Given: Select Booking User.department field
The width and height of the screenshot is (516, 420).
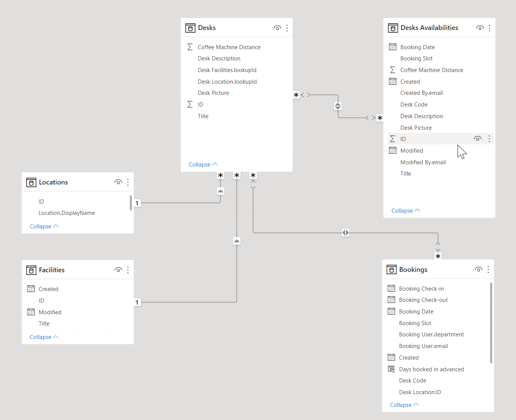Looking at the screenshot, I should click(x=431, y=334).
